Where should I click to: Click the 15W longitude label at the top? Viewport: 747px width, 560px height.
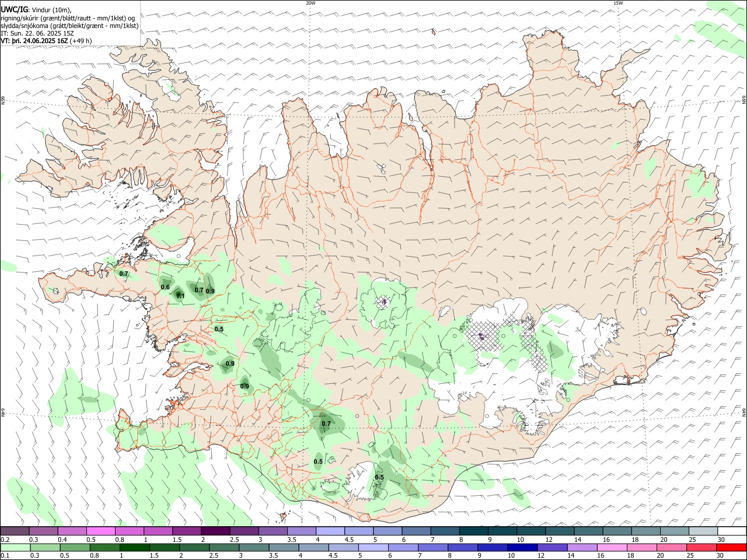click(618, 3)
